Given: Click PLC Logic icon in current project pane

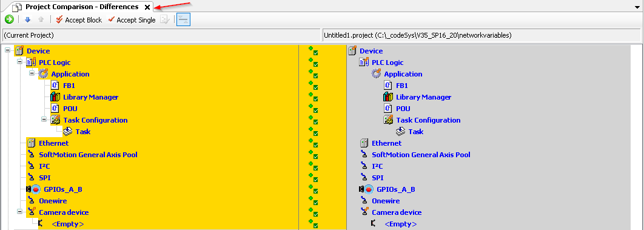Looking at the screenshot, I should tap(31, 62).
